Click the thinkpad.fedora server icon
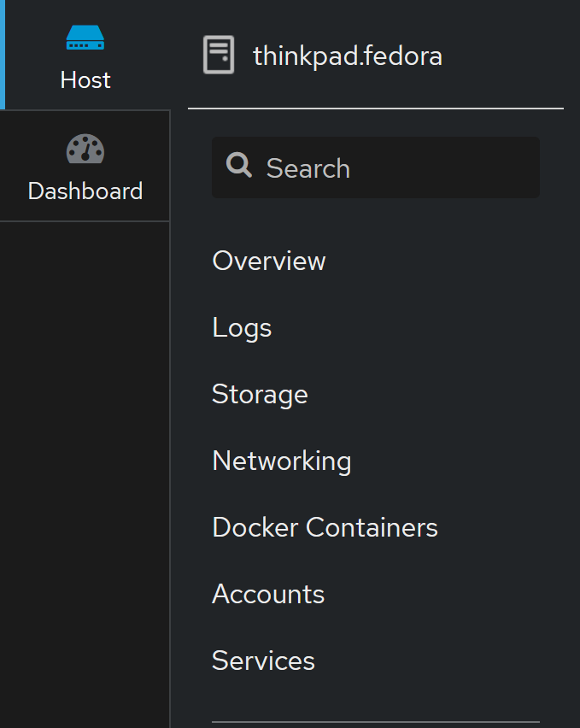Screen dimensions: 580x728 (219, 54)
